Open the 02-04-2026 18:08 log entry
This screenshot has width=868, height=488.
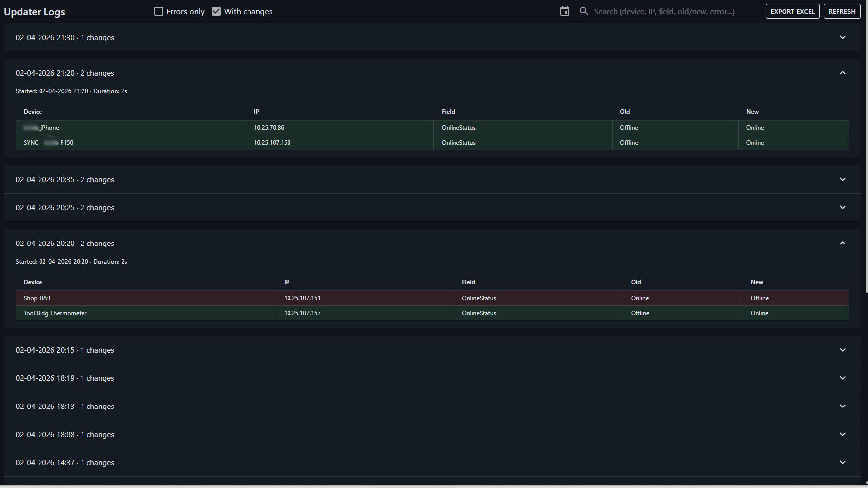click(x=65, y=435)
